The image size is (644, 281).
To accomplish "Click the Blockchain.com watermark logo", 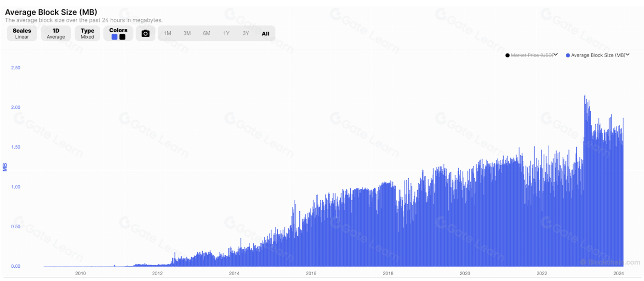I will (610, 262).
